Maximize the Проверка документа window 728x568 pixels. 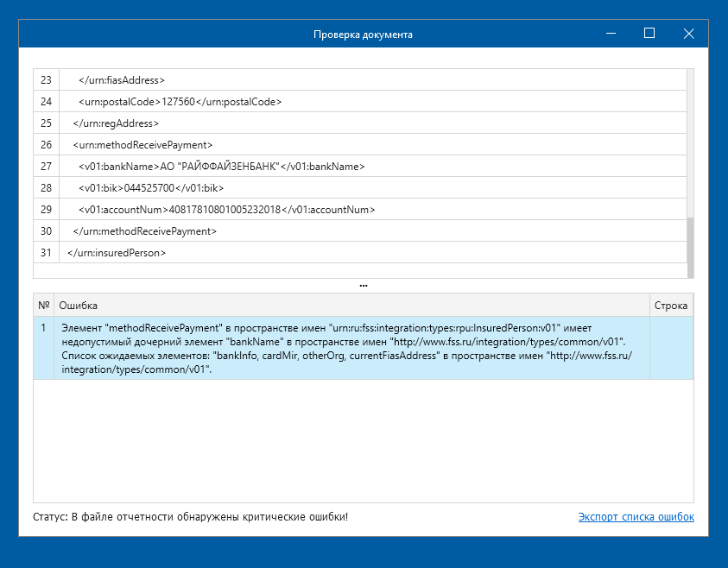(649, 34)
